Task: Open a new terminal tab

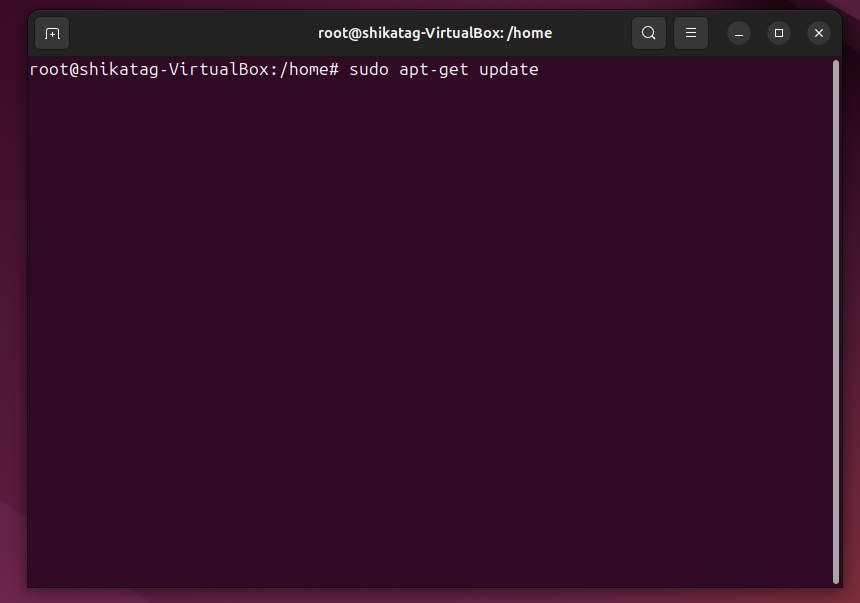Action: 52,33
